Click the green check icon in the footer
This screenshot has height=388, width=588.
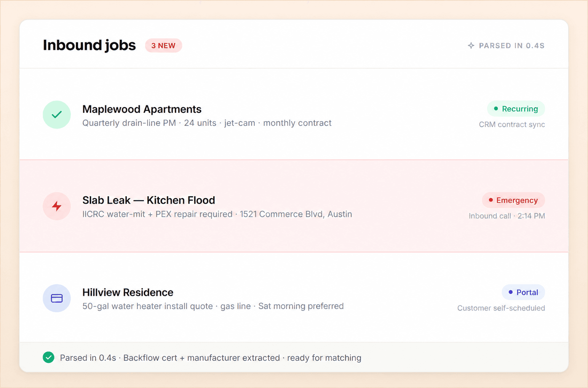pos(48,358)
